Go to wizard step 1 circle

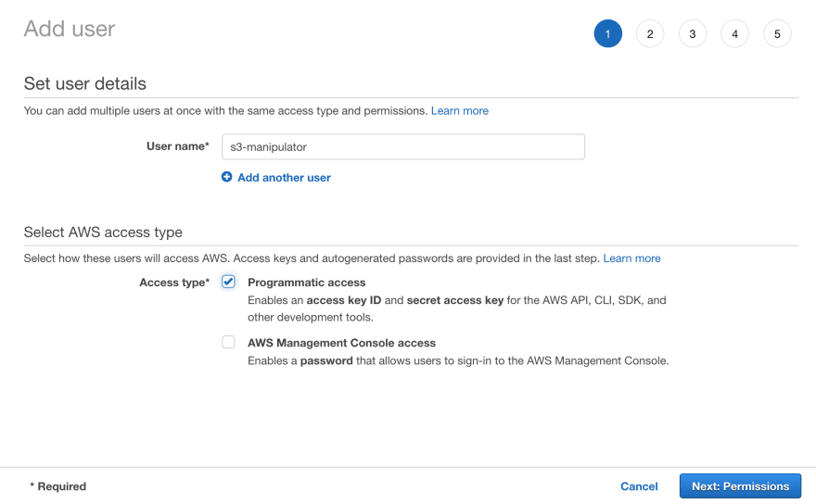click(x=608, y=33)
